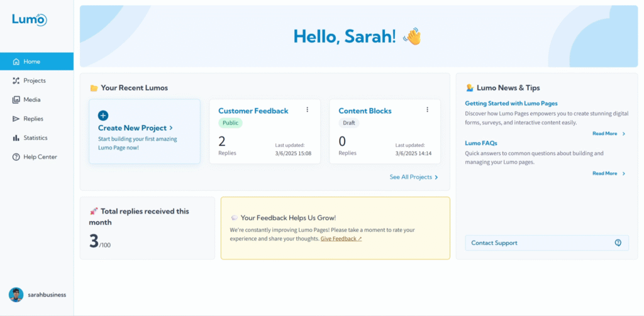Click the Projects icon in sidebar
This screenshot has width=644, height=316.
16,80
